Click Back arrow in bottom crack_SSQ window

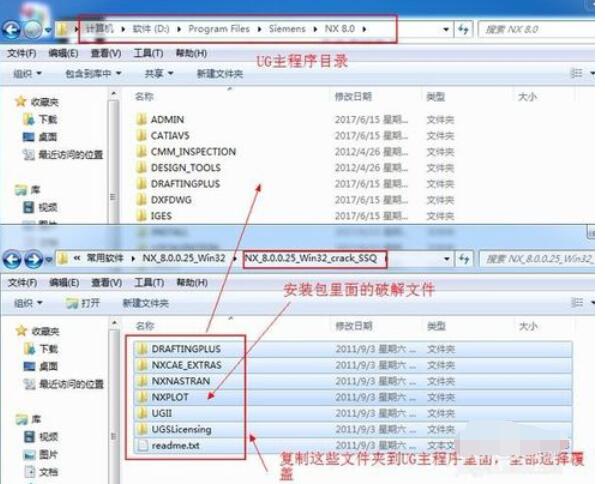pos(12,259)
